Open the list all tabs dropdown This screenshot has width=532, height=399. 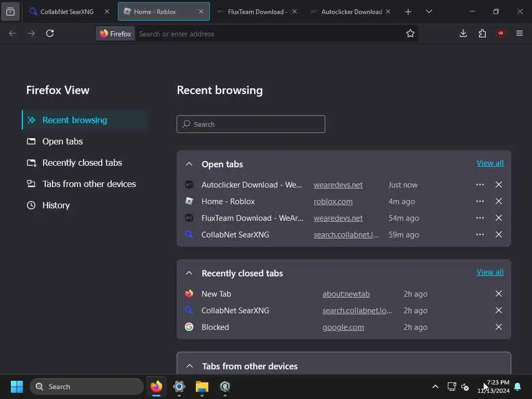[429, 11]
